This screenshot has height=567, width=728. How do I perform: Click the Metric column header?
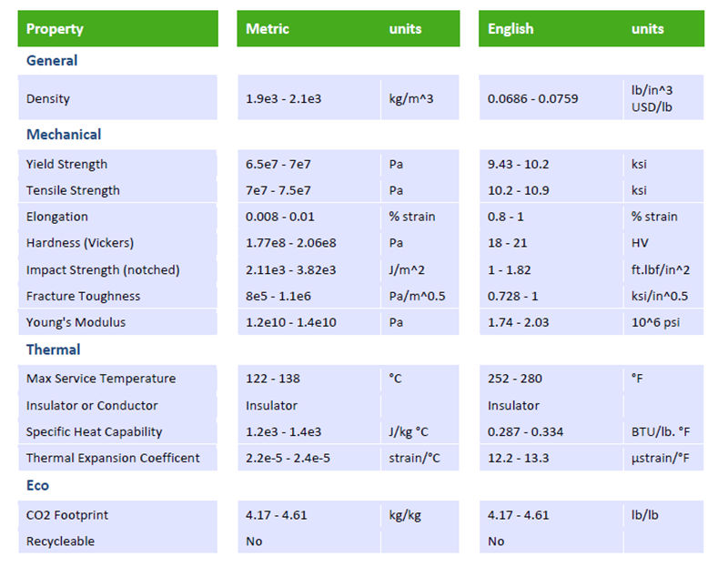268,29
